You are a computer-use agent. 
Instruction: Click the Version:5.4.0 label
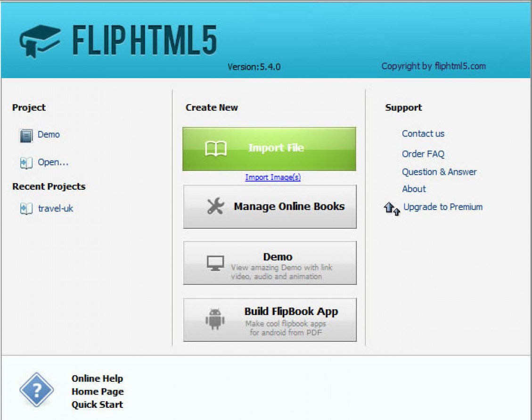click(x=254, y=67)
